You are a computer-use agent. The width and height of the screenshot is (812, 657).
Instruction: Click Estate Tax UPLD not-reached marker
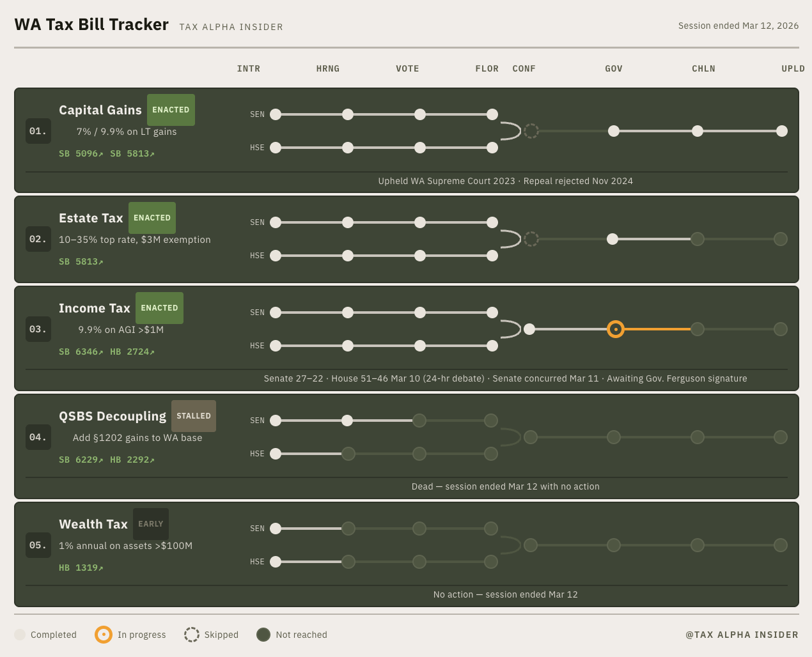click(x=781, y=239)
